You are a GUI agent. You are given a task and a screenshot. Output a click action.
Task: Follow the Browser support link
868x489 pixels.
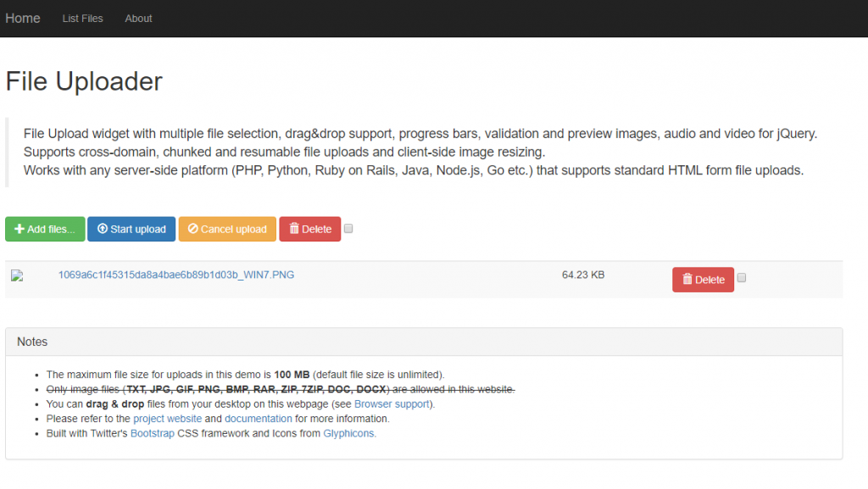pos(392,404)
